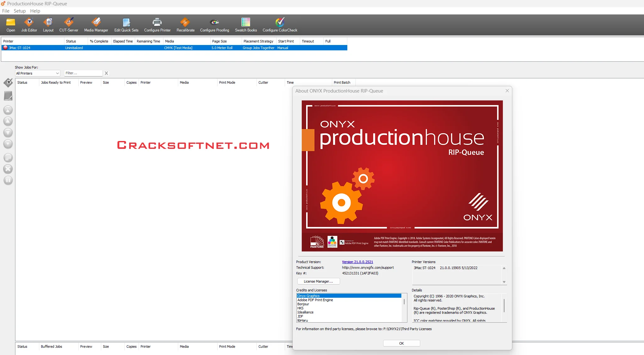
Task: Select Adobe PDF Print Engine credit
Action: click(x=315, y=300)
